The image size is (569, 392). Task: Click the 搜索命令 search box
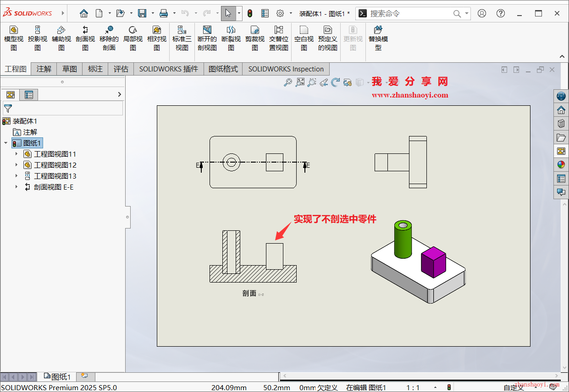(x=413, y=13)
